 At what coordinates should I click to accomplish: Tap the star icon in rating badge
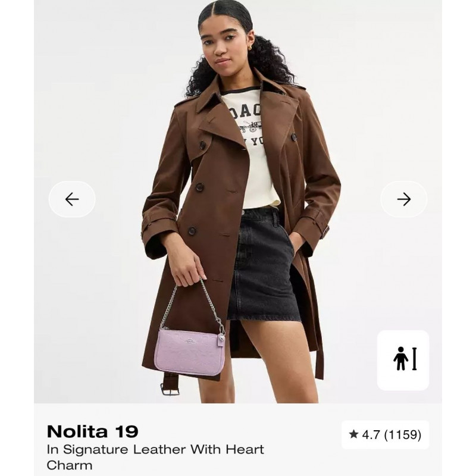point(353,434)
